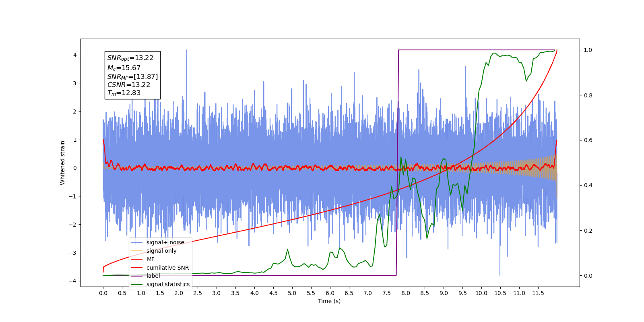Click the 0.0 tick on the time axis
The image size is (644, 322).
pos(103,293)
